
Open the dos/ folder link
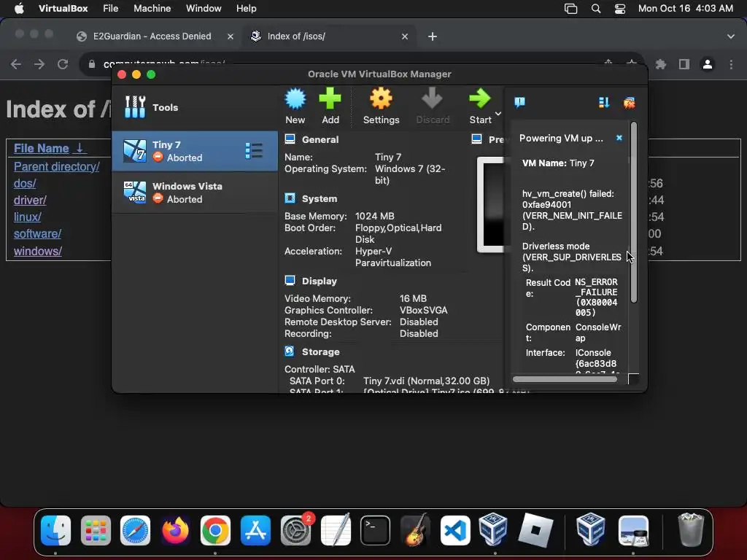pyautogui.click(x=25, y=183)
